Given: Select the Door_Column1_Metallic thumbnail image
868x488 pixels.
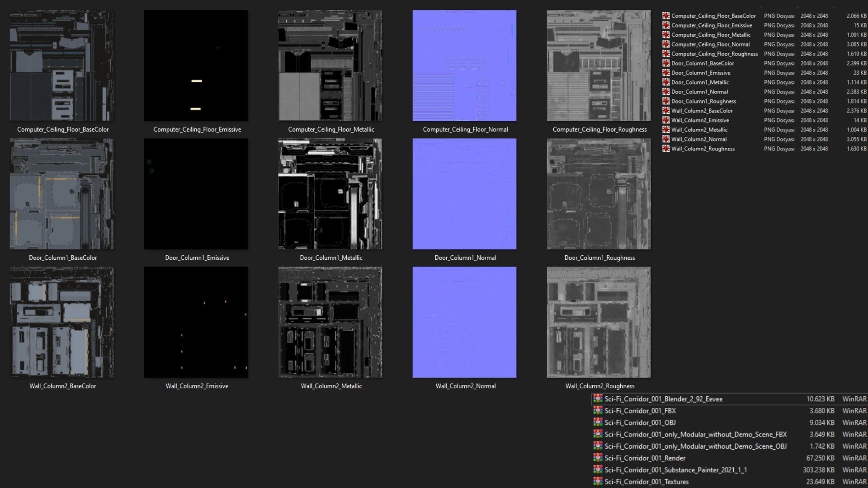Looking at the screenshot, I should click(x=330, y=194).
